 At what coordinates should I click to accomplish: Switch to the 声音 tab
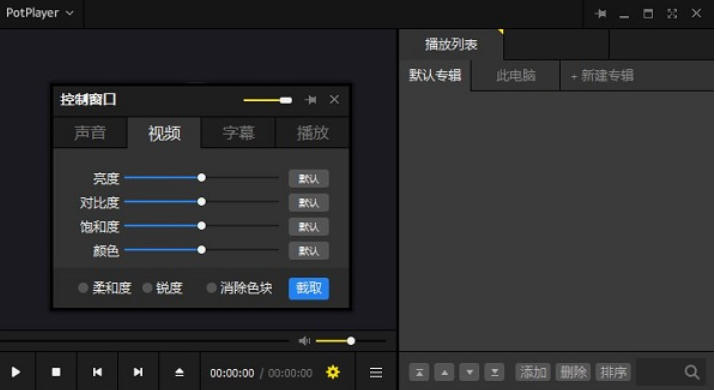90,132
